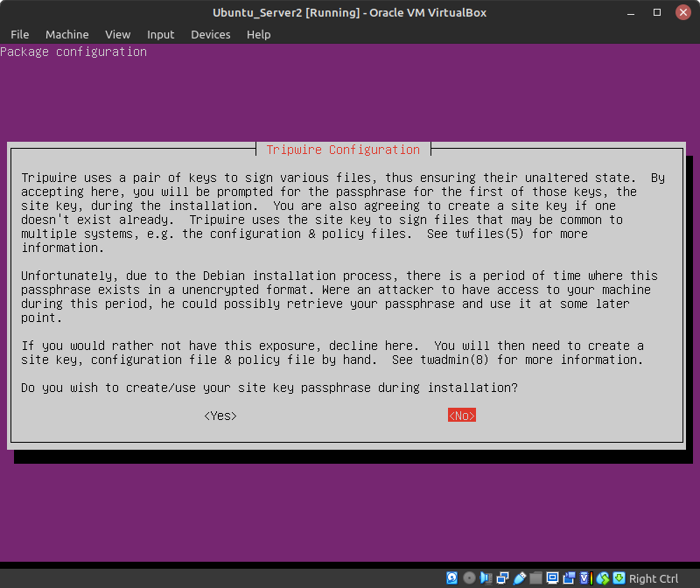This screenshot has width=700, height=588.
Task: Close the Ubuntu_Server2 VirtualBox window
Action: tap(682, 12)
